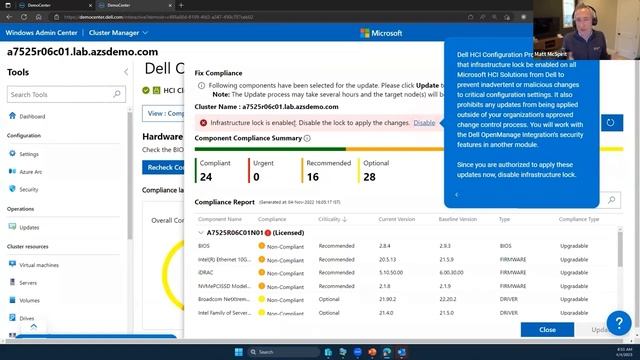Open the Cluster Manager dropdown

[x=118, y=33]
